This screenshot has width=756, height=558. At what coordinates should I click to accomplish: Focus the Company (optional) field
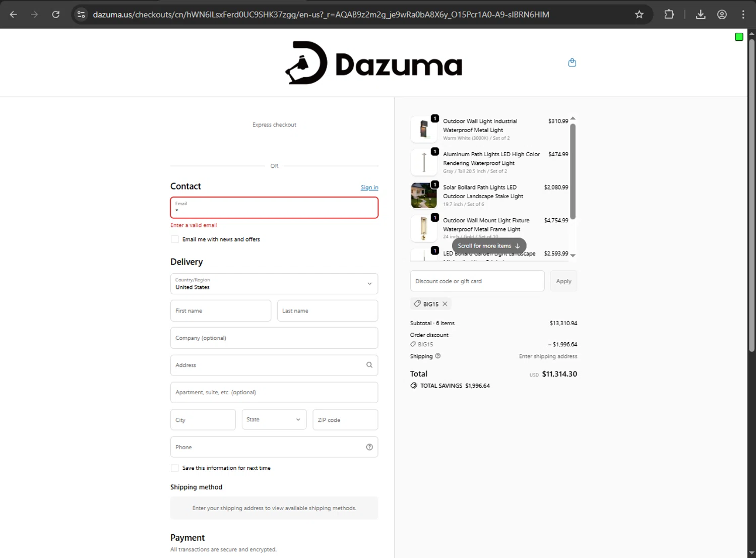(x=274, y=338)
